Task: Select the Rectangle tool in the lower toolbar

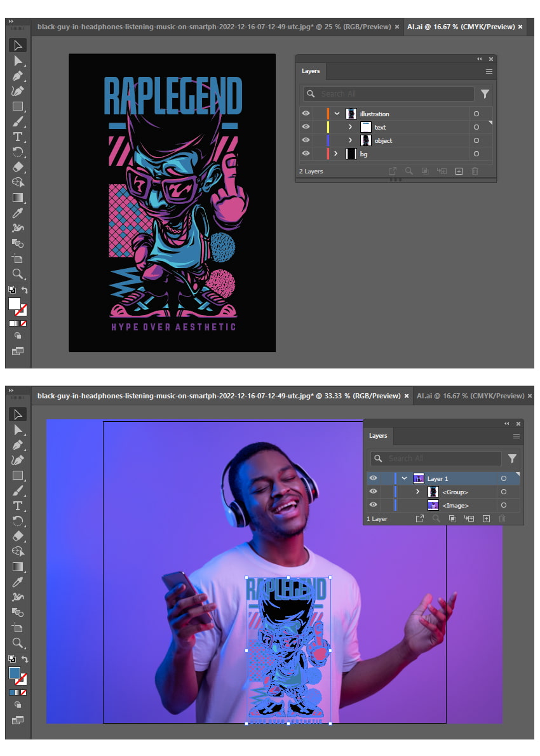Action: pos(18,475)
